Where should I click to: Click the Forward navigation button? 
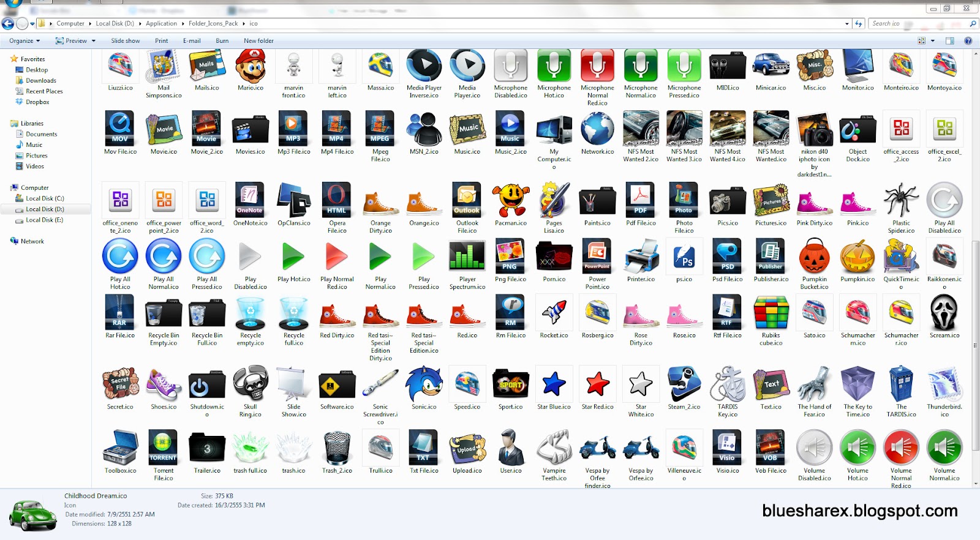[22, 24]
